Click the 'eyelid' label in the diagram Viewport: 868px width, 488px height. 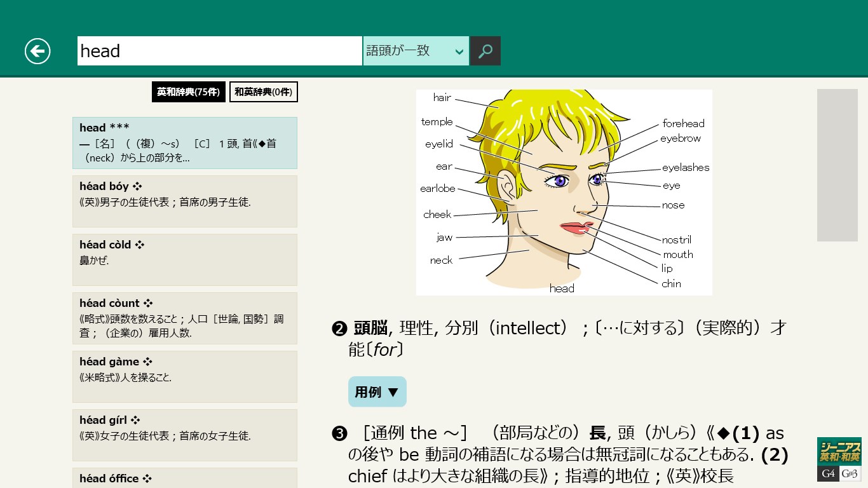pos(439,144)
